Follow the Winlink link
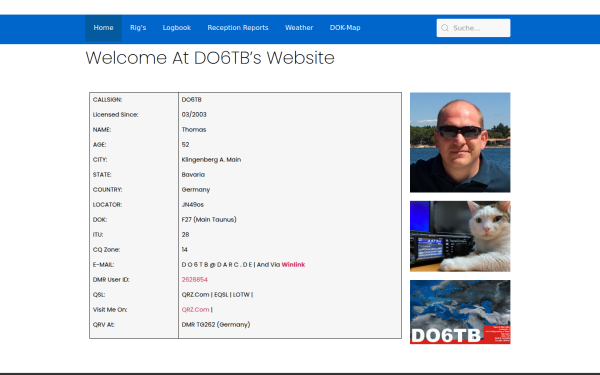The height and width of the screenshot is (375, 600). 293,264
